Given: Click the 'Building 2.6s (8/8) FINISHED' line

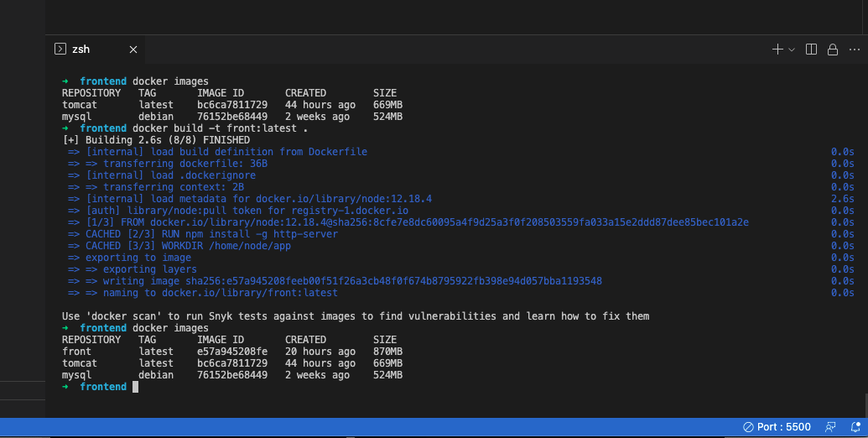Looking at the screenshot, I should click(x=157, y=140).
